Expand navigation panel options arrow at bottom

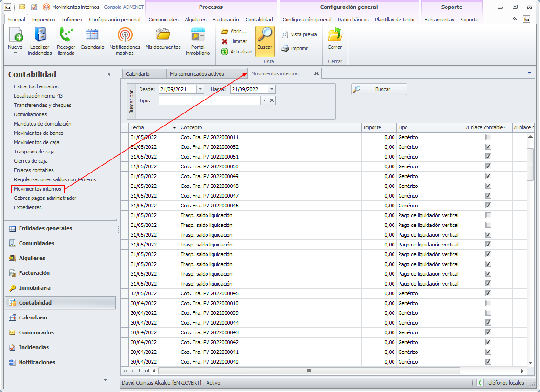point(106,380)
